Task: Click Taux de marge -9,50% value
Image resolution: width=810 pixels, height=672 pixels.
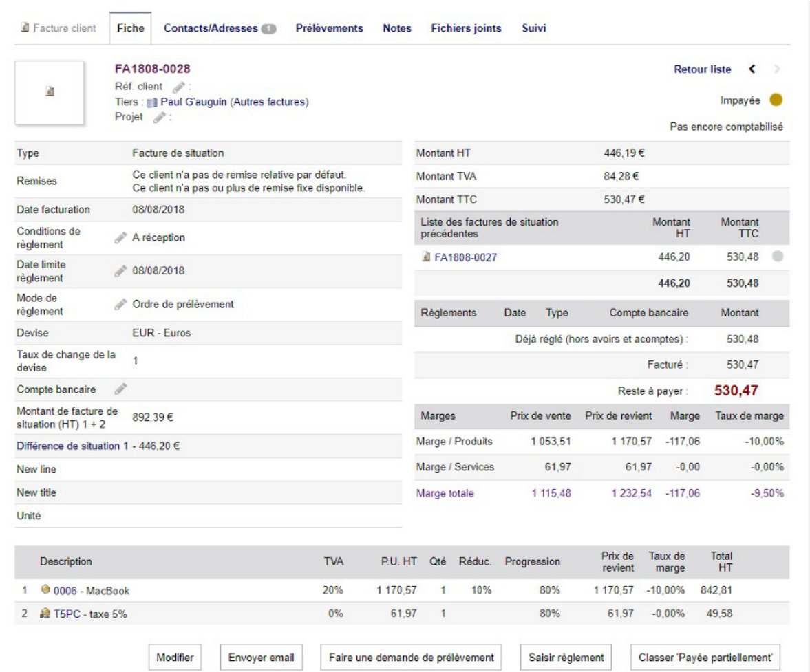Action: point(767,493)
